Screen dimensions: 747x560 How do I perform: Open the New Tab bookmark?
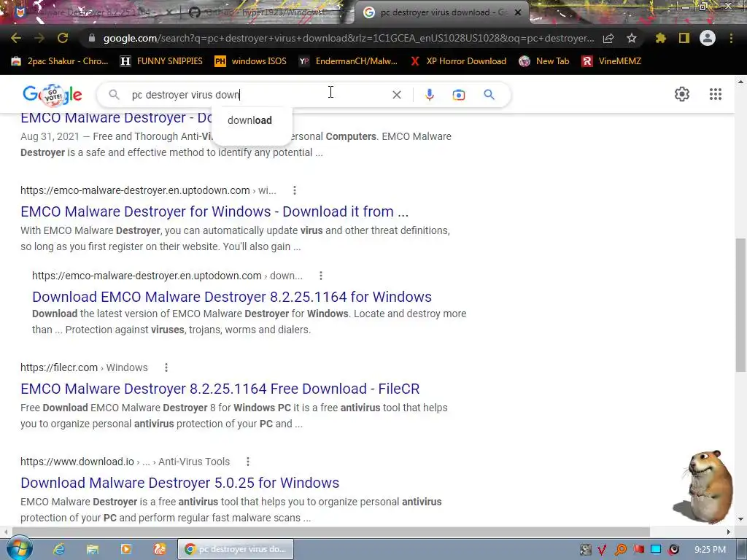tap(544, 61)
